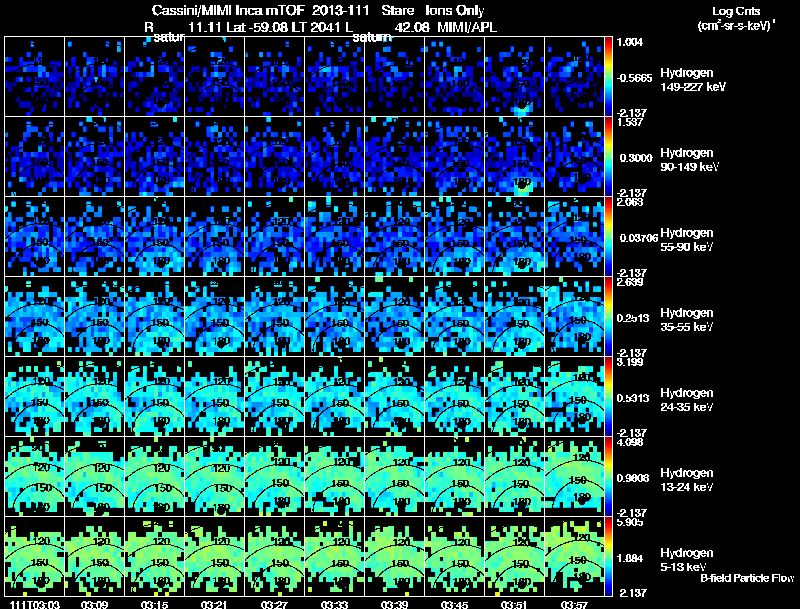800x609 pixels.
Task: Click the Hydrogen 149-227 keV color bar
Action: coord(608,77)
